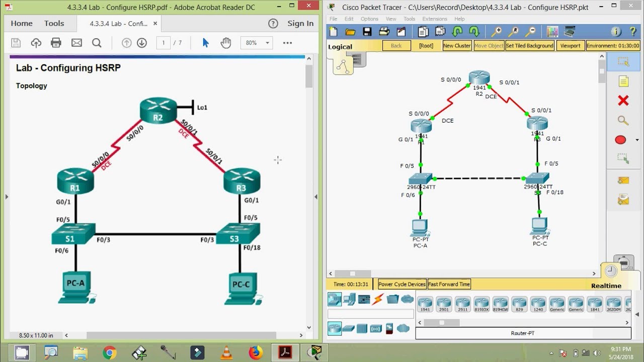Image resolution: width=644 pixels, height=362 pixels.
Task: Open the custom devices dialog icon
Action: coord(570,32)
